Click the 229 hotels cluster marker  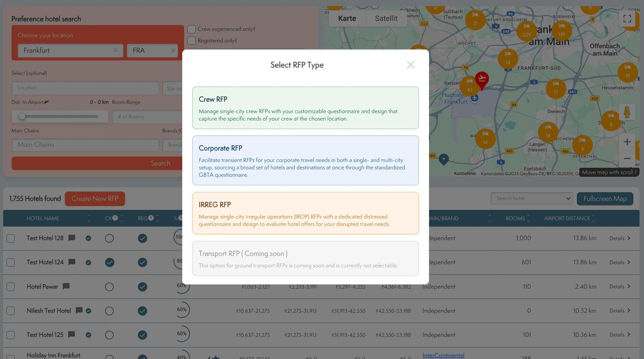(x=526, y=31)
